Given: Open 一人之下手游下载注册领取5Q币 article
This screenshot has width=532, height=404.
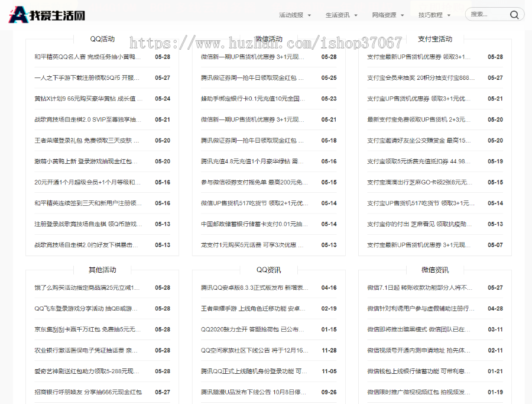Looking at the screenshot, I should pos(87,77).
